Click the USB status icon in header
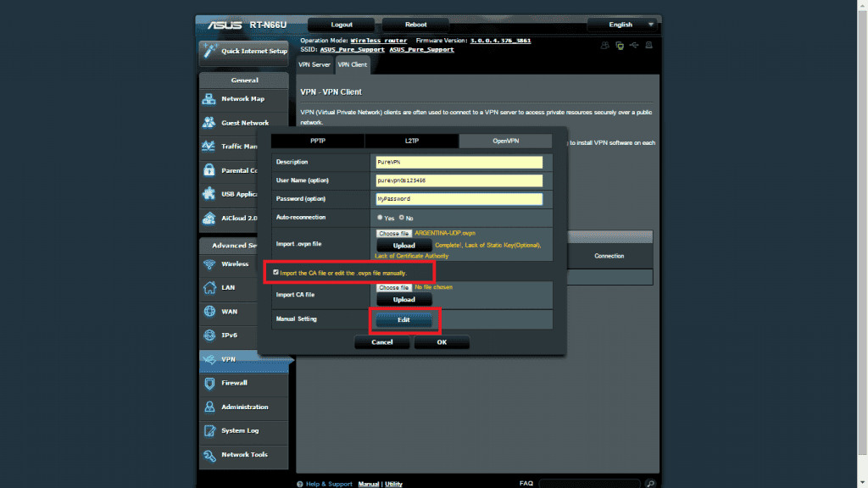 [x=634, y=46]
